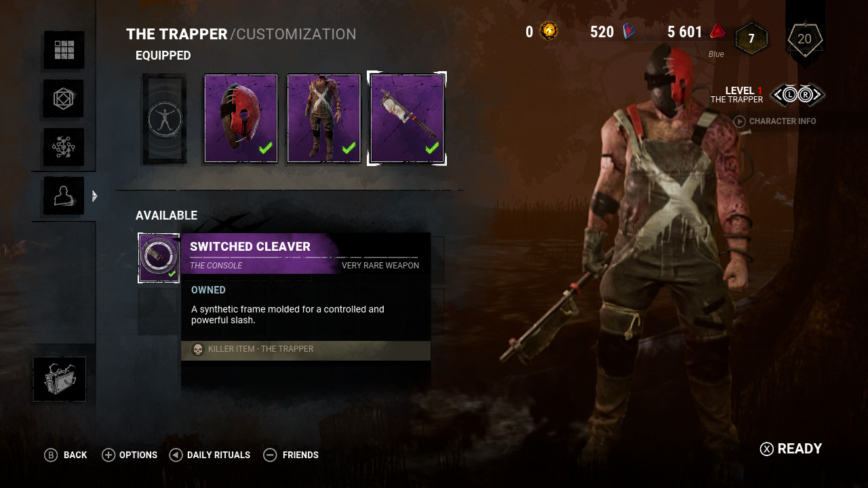
Task: Open the inventory grid sidebar icon
Action: [64, 49]
